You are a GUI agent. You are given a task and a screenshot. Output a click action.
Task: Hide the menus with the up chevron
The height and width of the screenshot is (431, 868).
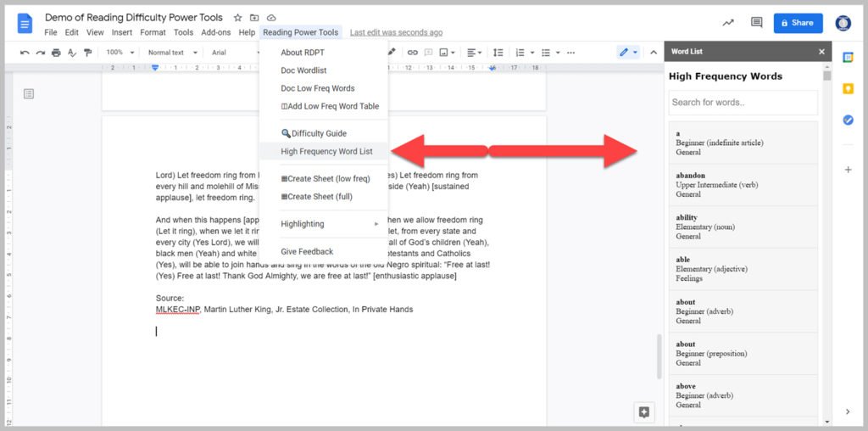654,53
